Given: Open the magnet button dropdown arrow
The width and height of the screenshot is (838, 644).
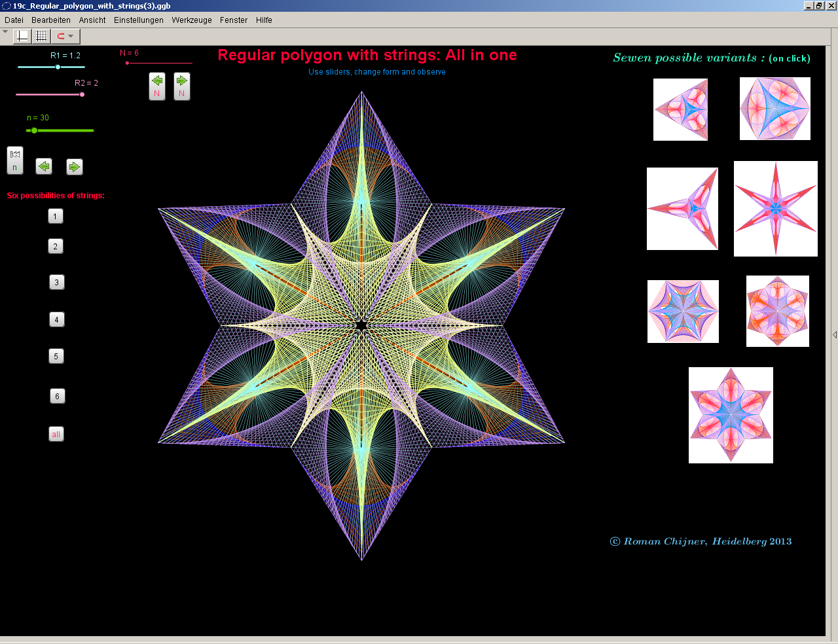Looking at the screenshot, I should (x=71, y=37).
